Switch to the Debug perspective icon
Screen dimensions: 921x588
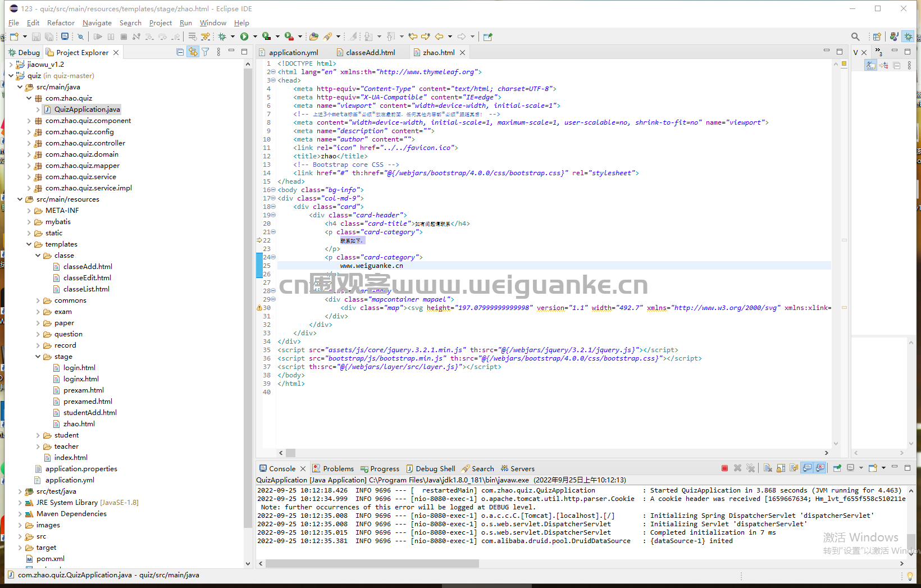[x=909, y=37]
